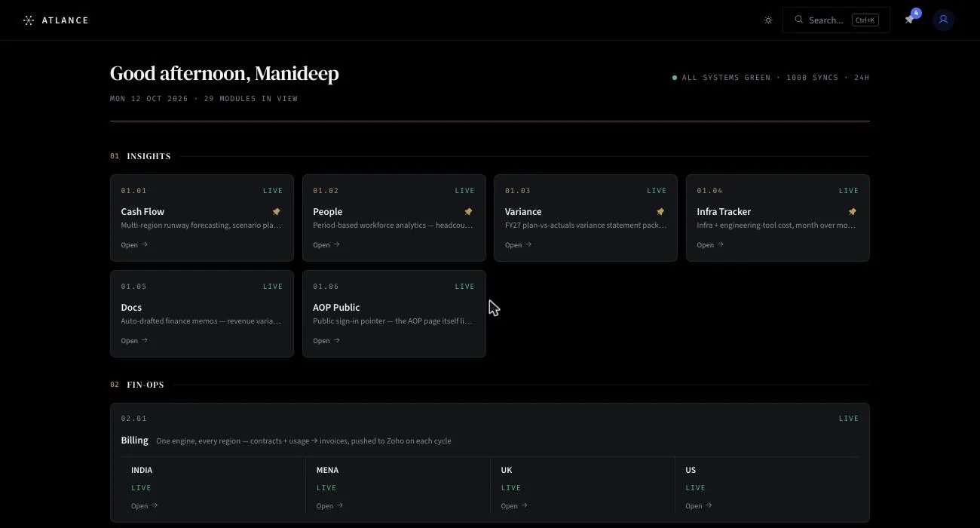Click the UK region label

(507, 470)
